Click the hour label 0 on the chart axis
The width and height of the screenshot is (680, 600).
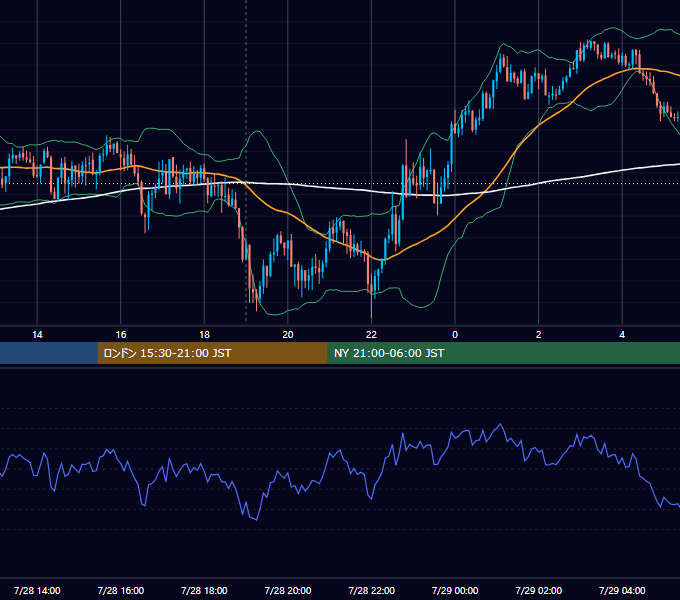coord(455,335)
